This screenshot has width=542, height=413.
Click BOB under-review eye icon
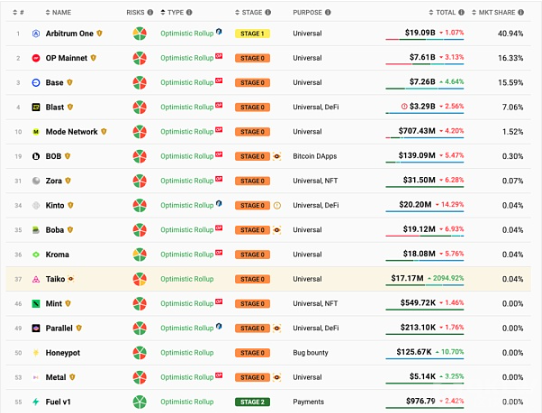point(277,156)
